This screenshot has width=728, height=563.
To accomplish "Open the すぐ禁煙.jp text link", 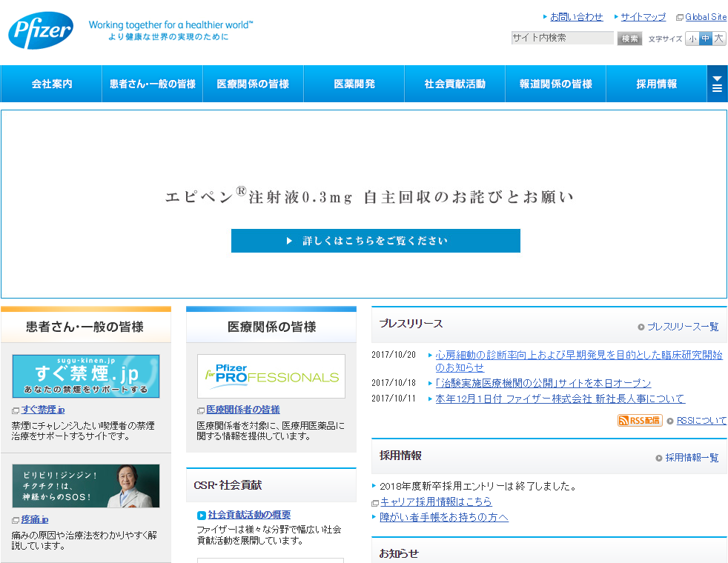I will click(x=43, y=410).
